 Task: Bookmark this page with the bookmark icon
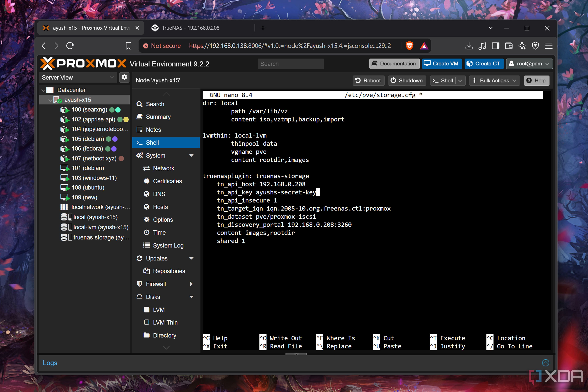[128, 46]
